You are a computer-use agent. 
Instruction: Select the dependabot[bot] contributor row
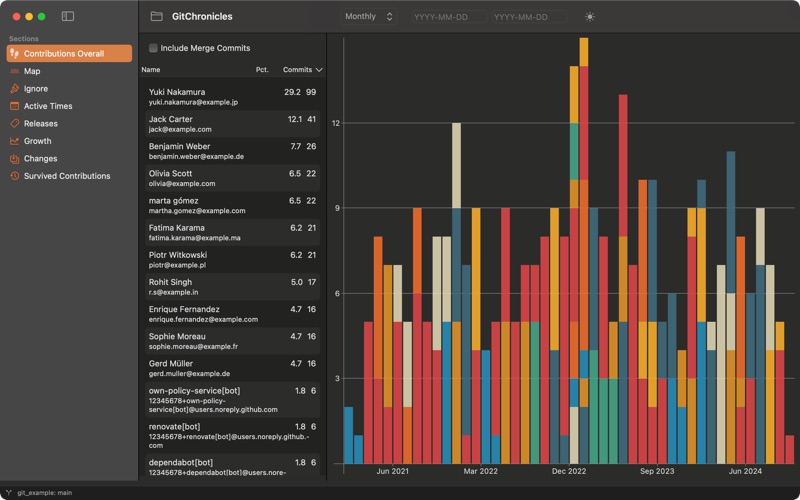pyautogui.click(x=232, y=465)
